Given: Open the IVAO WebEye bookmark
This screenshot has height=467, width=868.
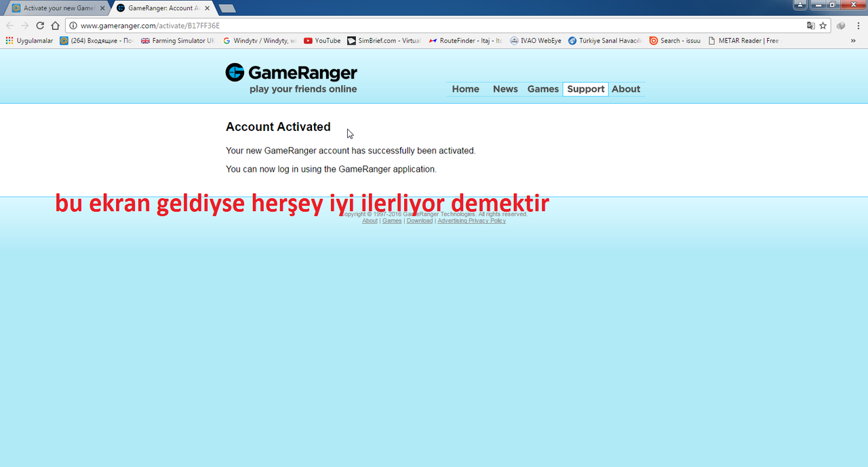Looking at the screenshot, I should click(536, 41).
